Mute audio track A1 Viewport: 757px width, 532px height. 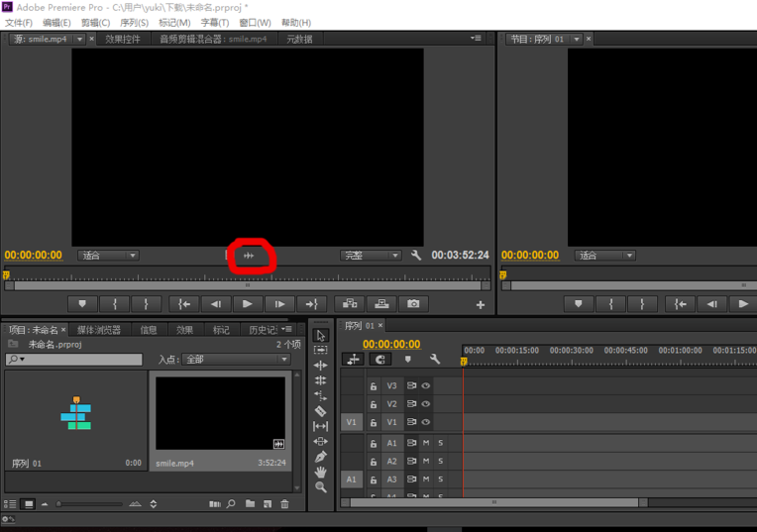pos(426,443)
